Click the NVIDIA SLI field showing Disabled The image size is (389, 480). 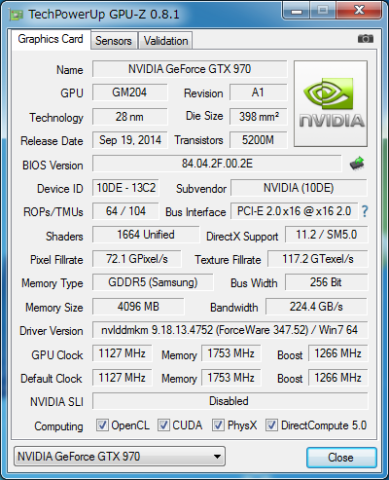230,401
